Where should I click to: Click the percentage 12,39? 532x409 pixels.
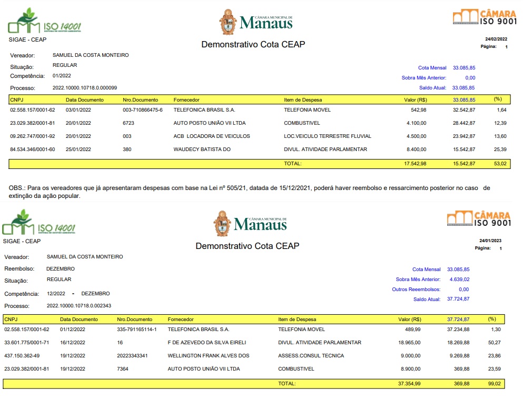pos(500,123)
